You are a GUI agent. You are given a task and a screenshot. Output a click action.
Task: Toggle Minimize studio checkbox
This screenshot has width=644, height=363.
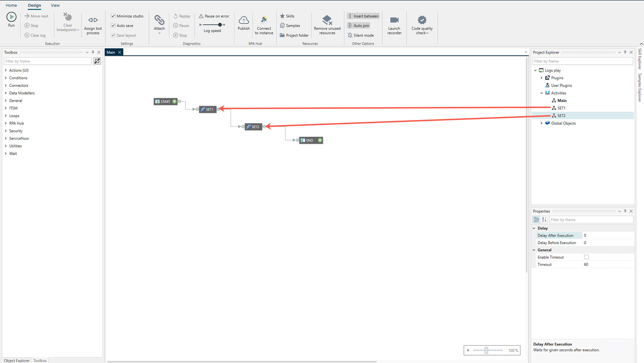113,16
